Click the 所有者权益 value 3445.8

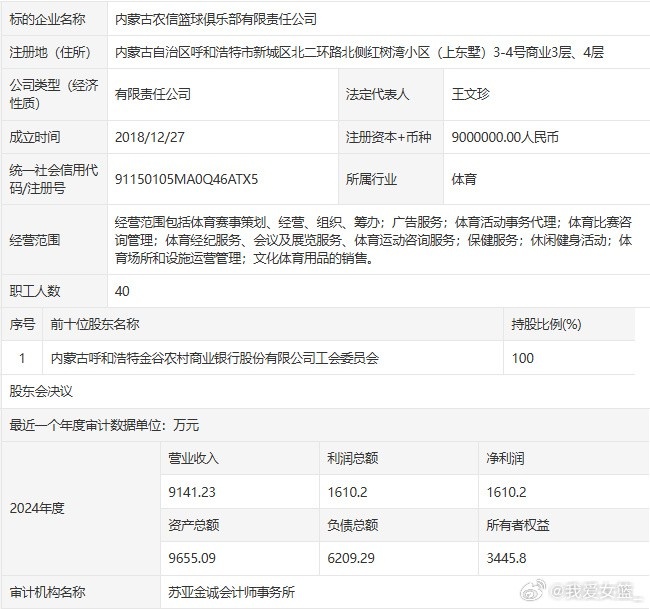(509, 558)
